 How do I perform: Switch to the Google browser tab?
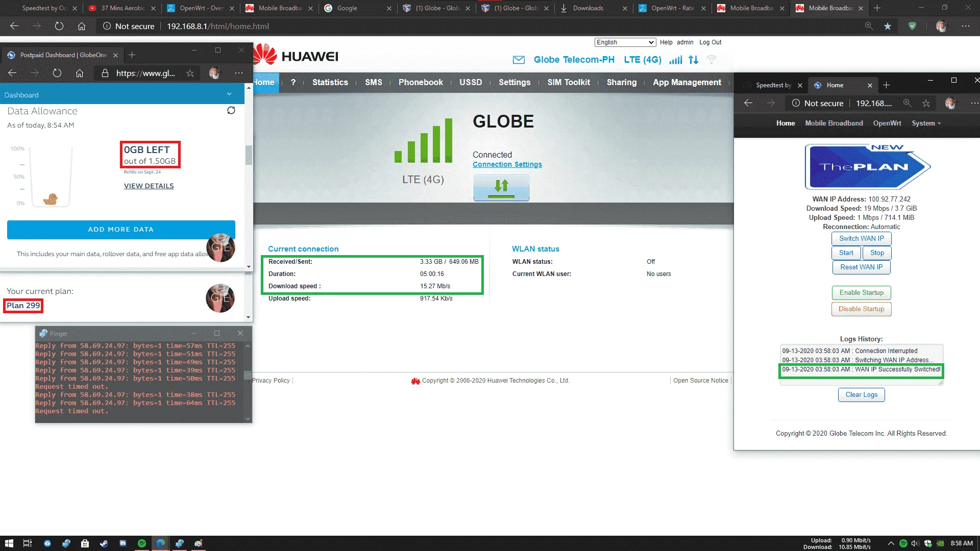[357, 8]
